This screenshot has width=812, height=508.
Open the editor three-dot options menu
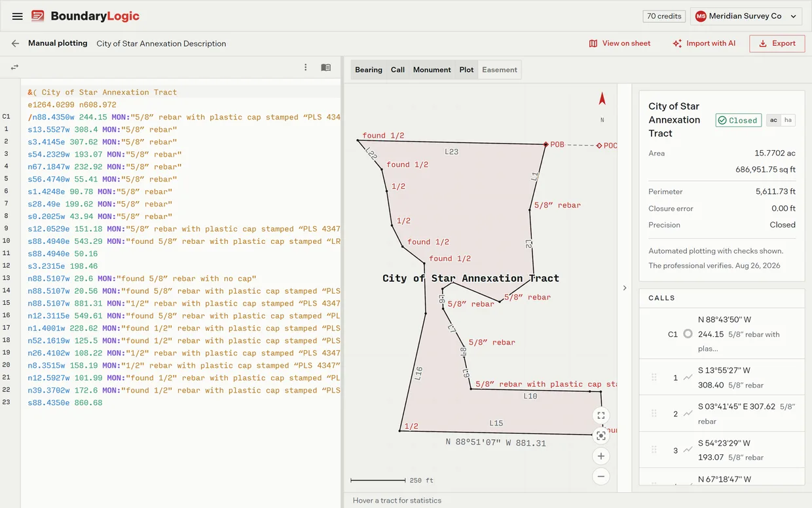pos(305,67)
